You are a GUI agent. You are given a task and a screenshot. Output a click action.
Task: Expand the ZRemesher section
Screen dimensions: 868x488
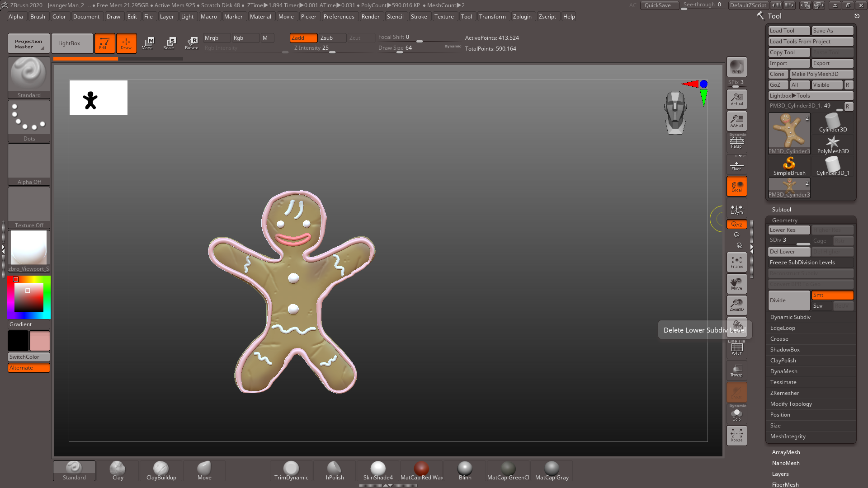[x=784, y=393]
